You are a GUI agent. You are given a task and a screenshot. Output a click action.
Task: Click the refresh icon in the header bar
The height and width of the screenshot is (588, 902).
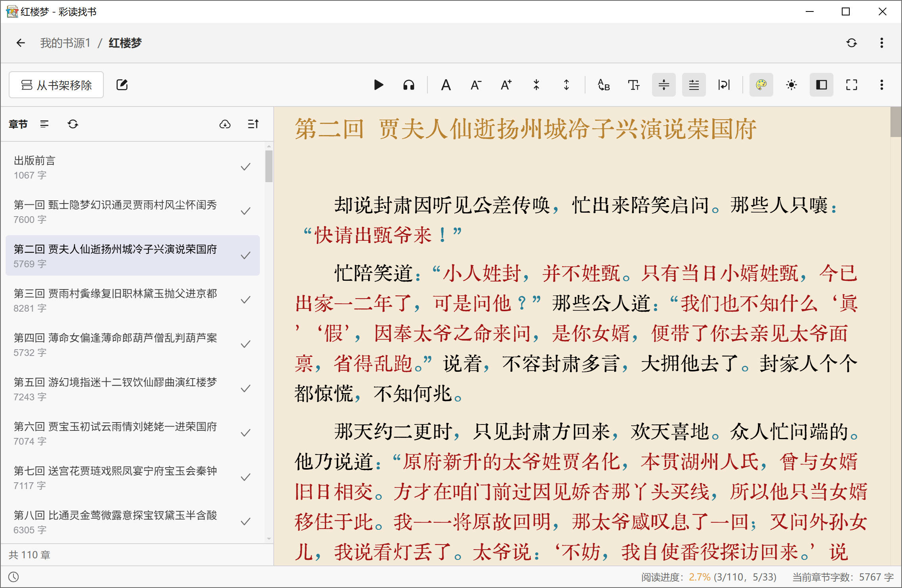(851, 43)
